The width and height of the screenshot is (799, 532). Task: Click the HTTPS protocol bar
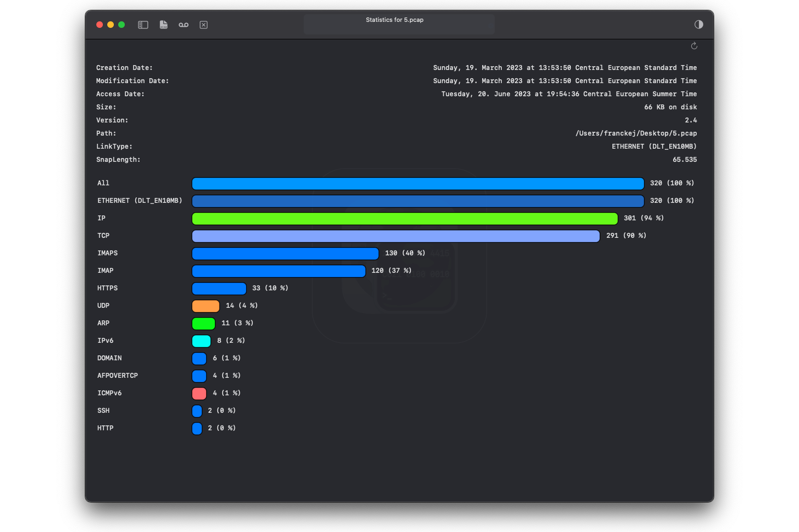(x=219, y=288)
